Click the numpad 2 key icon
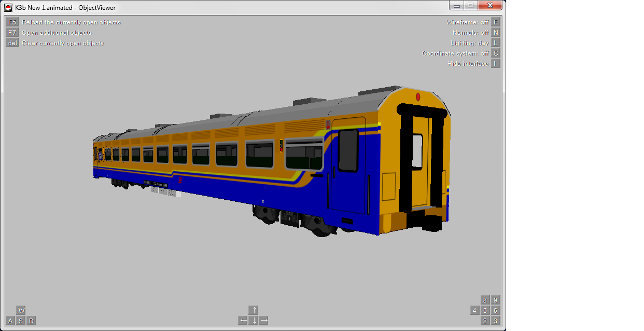This screenshot has height=331, width=644. point(484,321)
